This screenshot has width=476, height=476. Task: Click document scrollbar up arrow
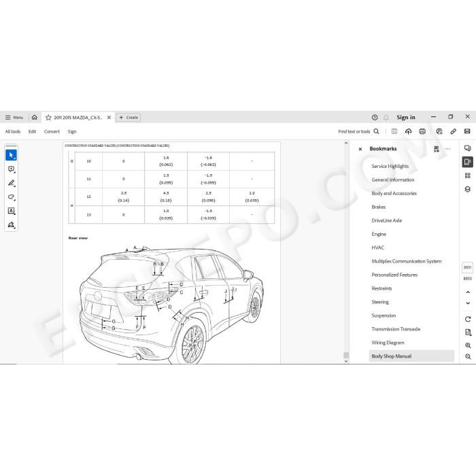[x=346, y=143]
